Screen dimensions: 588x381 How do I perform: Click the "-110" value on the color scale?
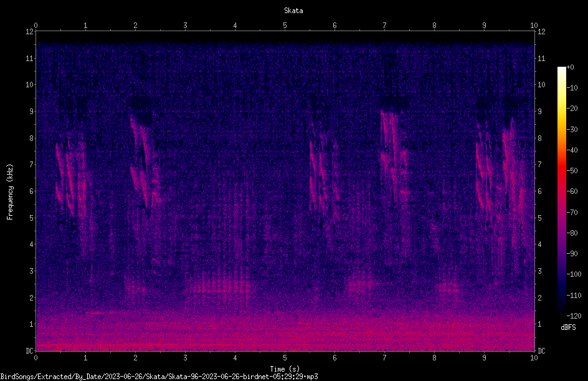click(574, 296)
